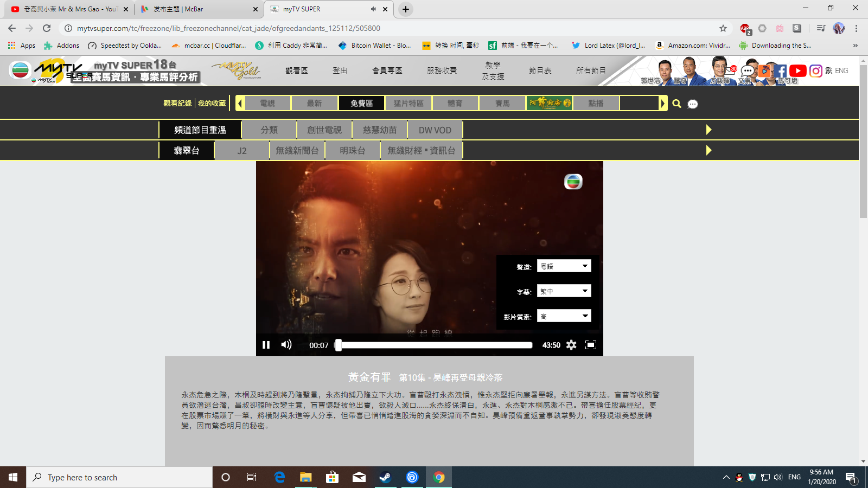Viewport: 868px width, 488px height.
Task: Open the video quality 影片質素 dropdown
Action: [564, 316]
